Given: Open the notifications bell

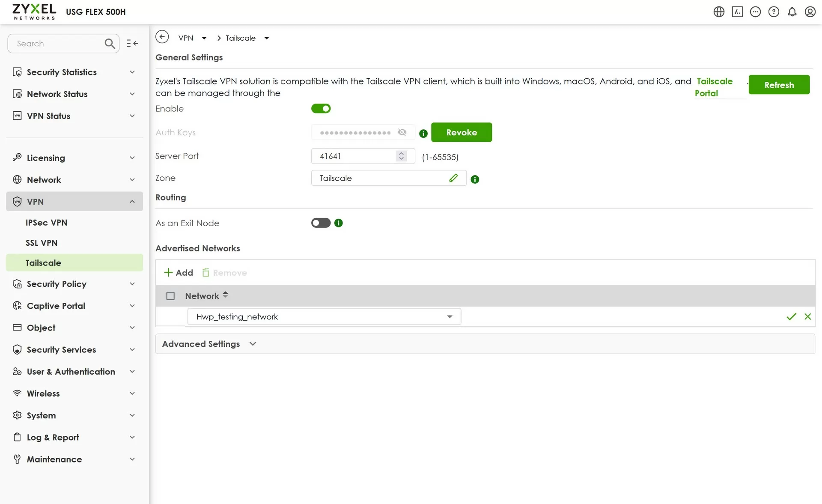Looking at the screenshot, I should tap(792, 12).
